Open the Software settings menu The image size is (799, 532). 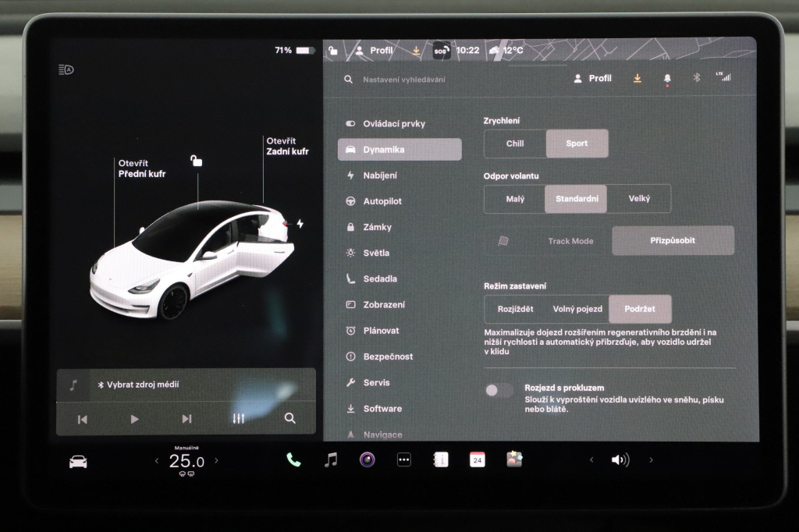[399, 409]
